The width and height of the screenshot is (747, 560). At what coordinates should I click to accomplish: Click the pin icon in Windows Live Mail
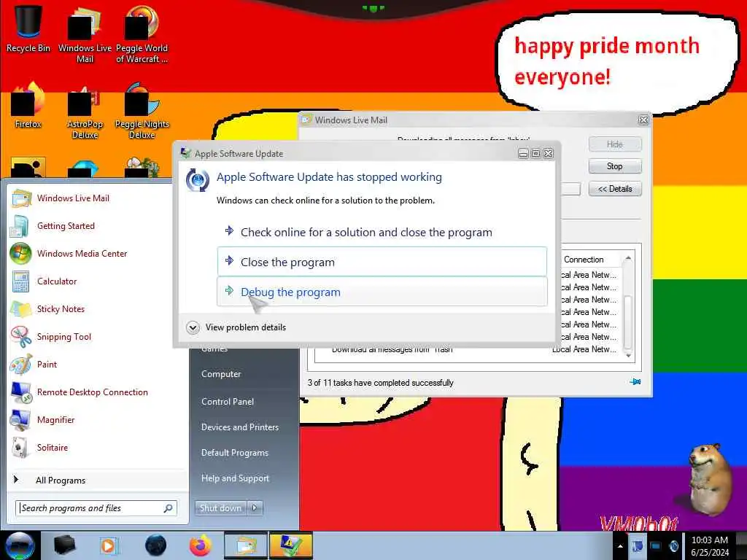[635, 382]
